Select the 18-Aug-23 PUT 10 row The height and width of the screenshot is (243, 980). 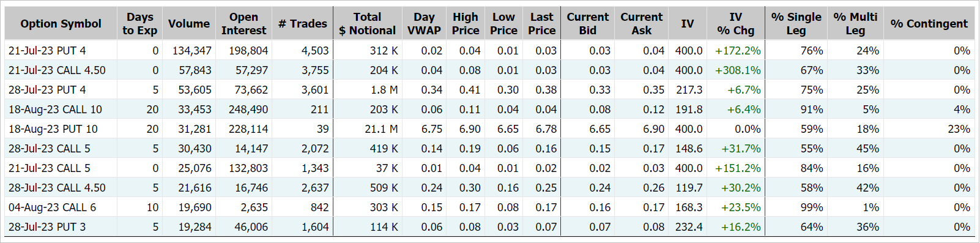point(489,129)
